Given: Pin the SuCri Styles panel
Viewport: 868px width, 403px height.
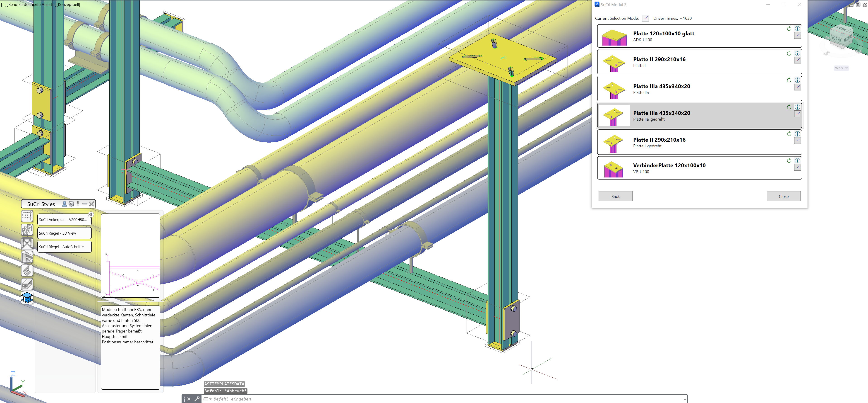Looking at the screenshot, I should pyautogui.click(x=78, y=204).
